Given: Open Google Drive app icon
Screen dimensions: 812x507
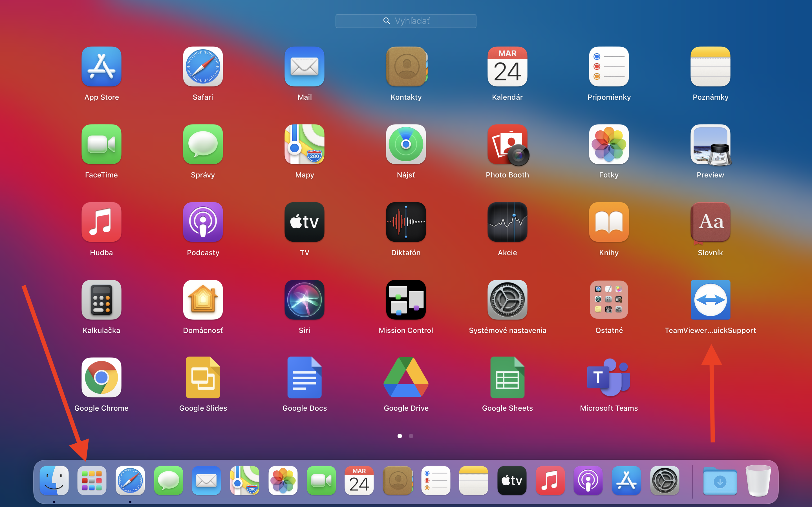Looking at the screenshot, I should coord(406,378).
